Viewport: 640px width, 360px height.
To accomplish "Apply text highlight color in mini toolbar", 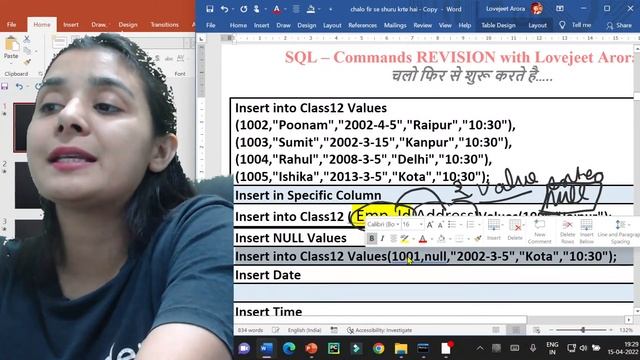I will click(x=404, y=239).
